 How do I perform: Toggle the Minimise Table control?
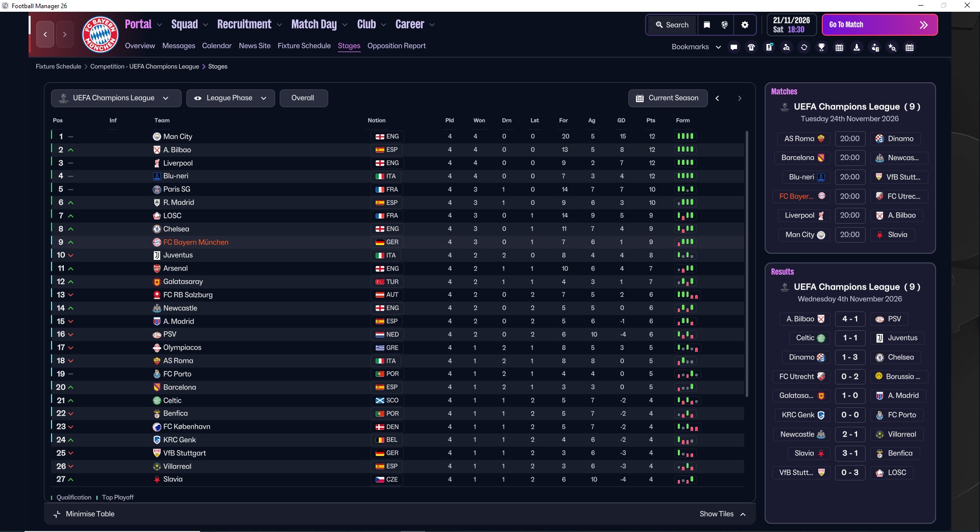(x=85, y=514)
